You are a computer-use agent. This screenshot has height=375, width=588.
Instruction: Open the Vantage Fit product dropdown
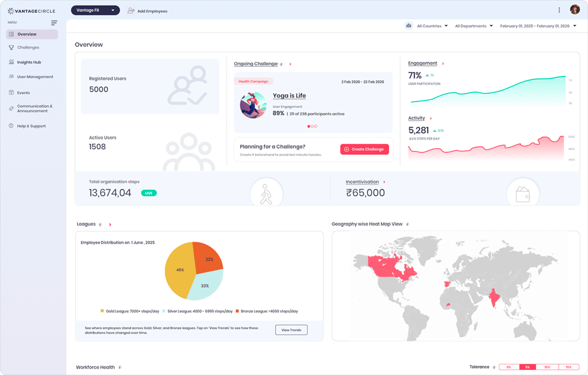click(x=95, y=10)
